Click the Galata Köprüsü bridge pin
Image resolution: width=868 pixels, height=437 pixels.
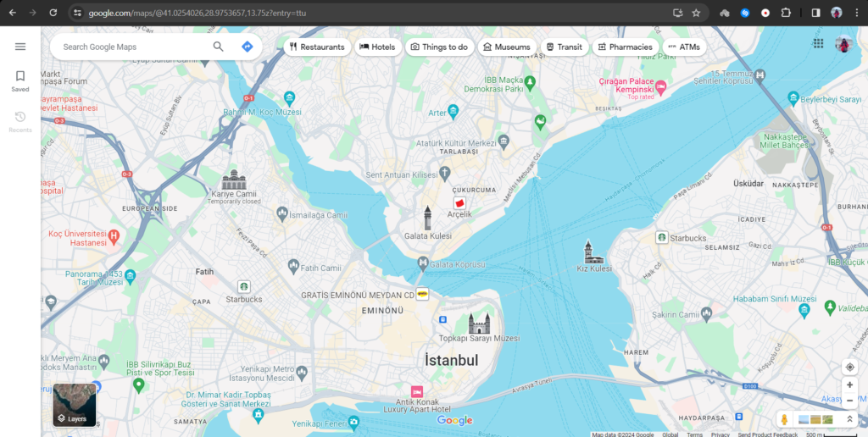click(x=423, y=263)
